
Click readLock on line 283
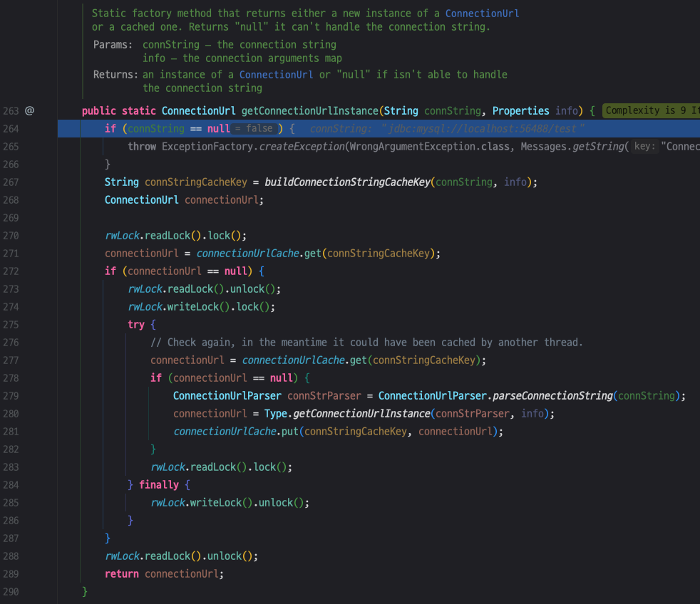pos(213,467)
